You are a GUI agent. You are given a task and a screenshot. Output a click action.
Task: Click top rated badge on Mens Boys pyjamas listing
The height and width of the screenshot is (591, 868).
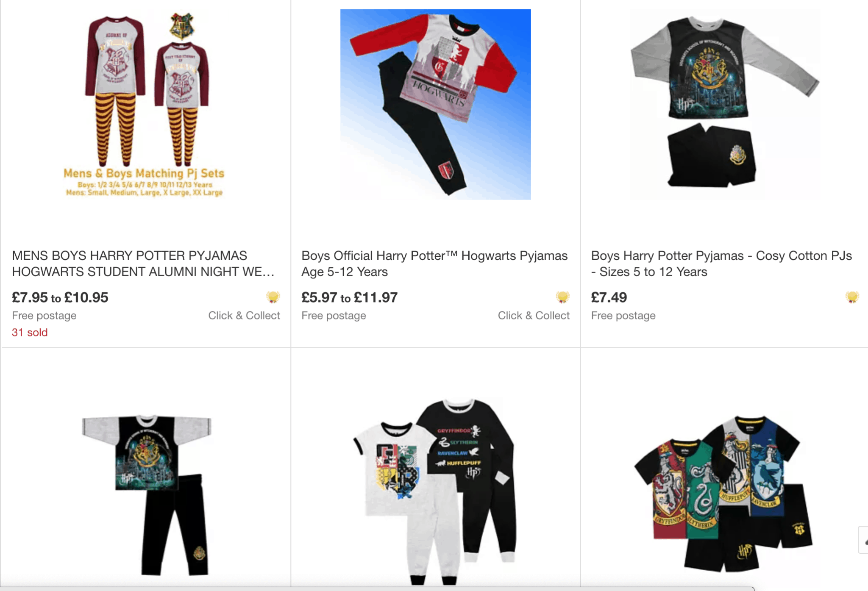point(273,297)
